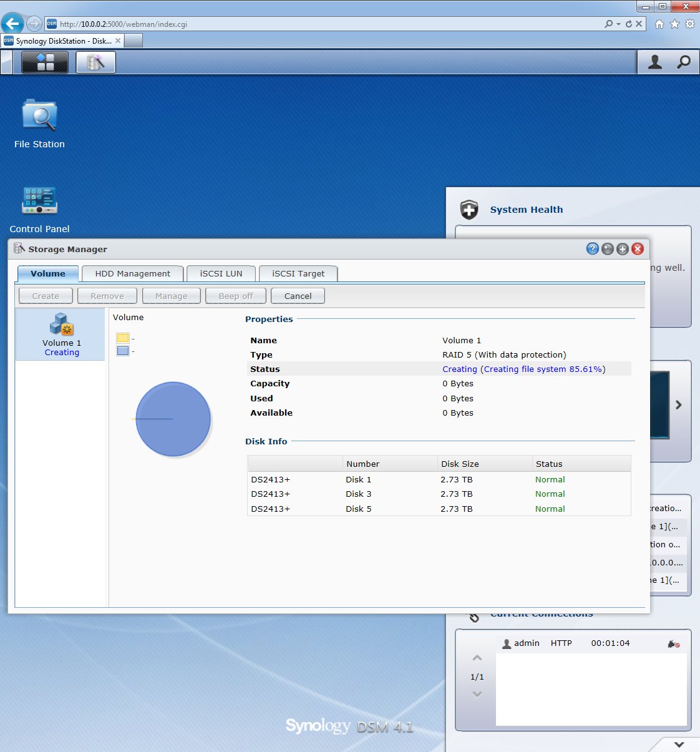Click the DSM search magnifier icon

point(684,62)
